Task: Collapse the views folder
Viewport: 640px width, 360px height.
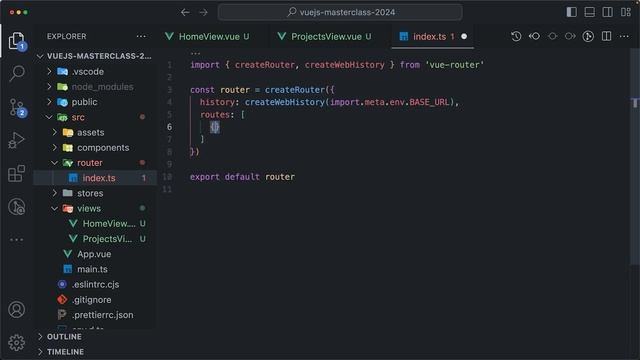Action: (x=95, y=209)
